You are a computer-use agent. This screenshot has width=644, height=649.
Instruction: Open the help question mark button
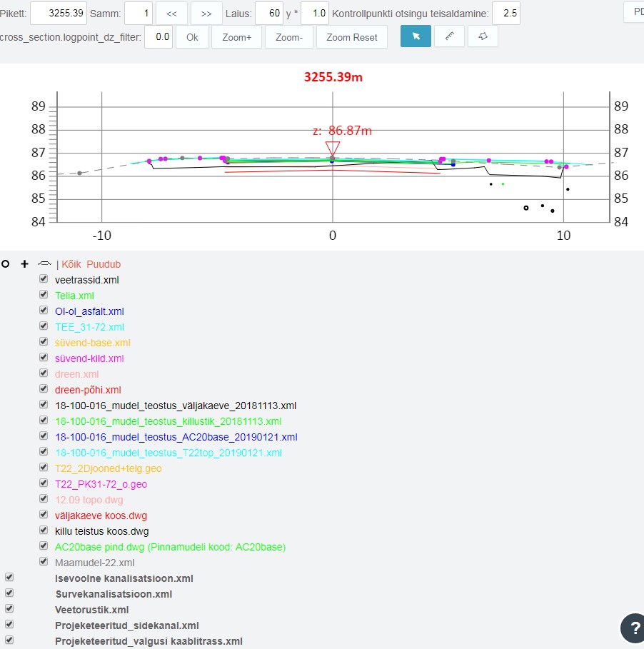coord(633,628)
